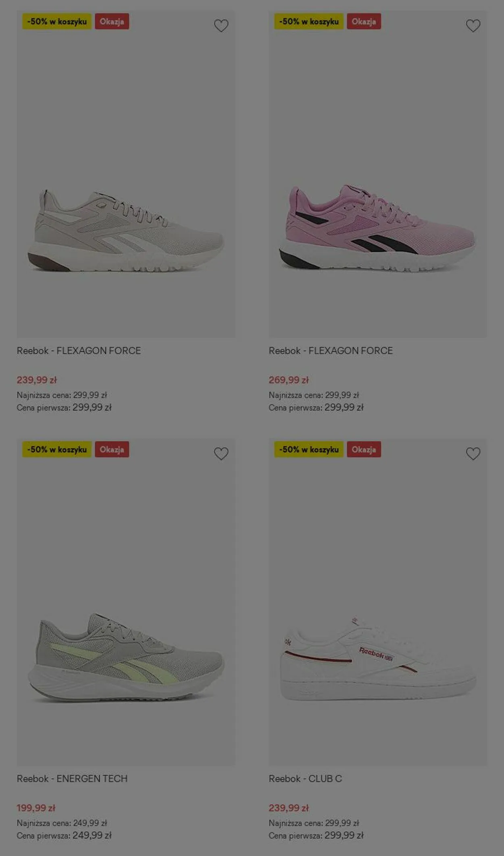
Task: Tap heart icon on Energen Tech
Action: pyautogui.click(x=221, y=454)
